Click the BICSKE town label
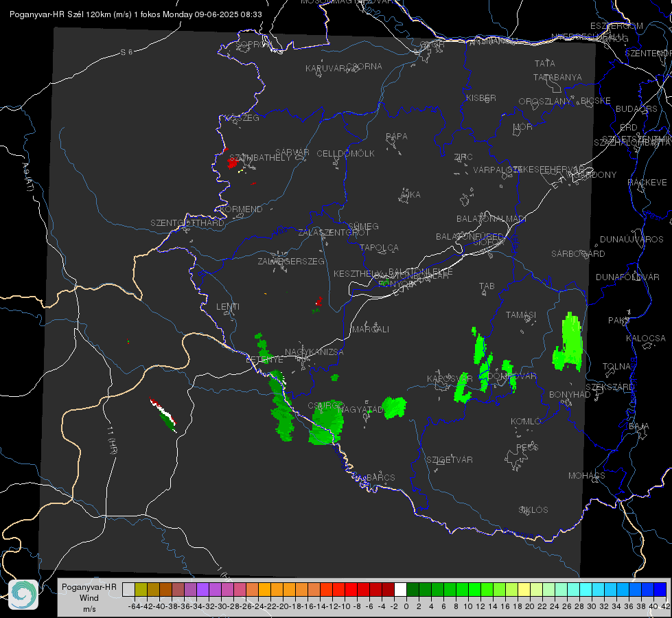Viewport: 672px width, 618px height. pos(596,101)
